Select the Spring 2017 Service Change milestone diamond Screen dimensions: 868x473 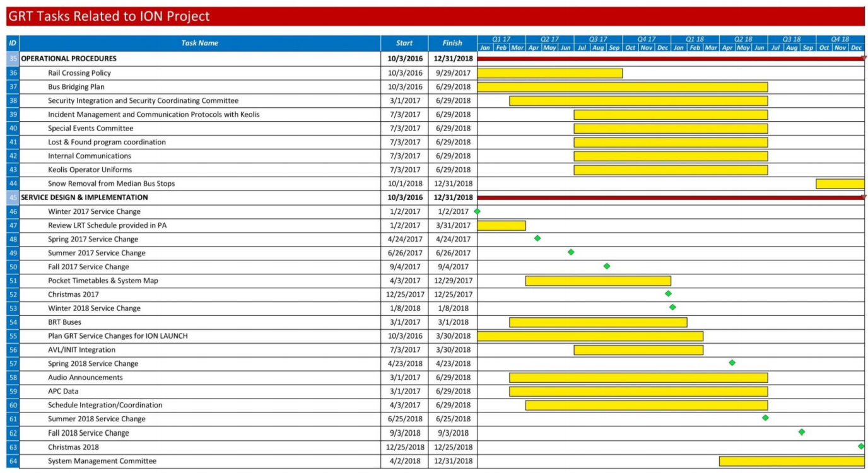point(537,238)
